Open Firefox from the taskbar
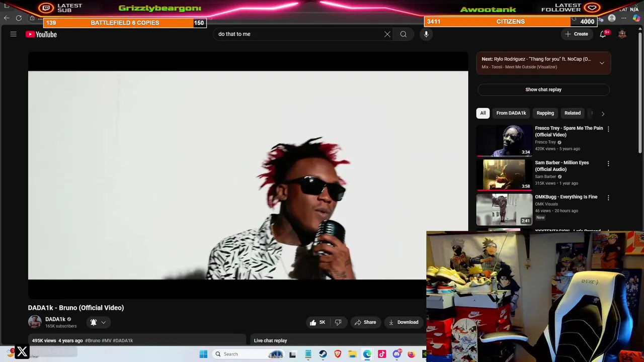644x362 pixels. tap(412, 354)
